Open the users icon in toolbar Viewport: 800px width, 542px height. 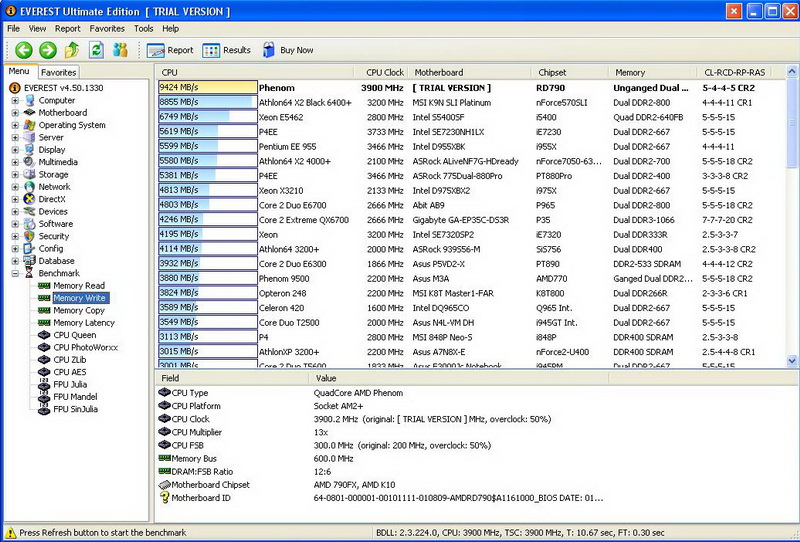pos(120,50)
